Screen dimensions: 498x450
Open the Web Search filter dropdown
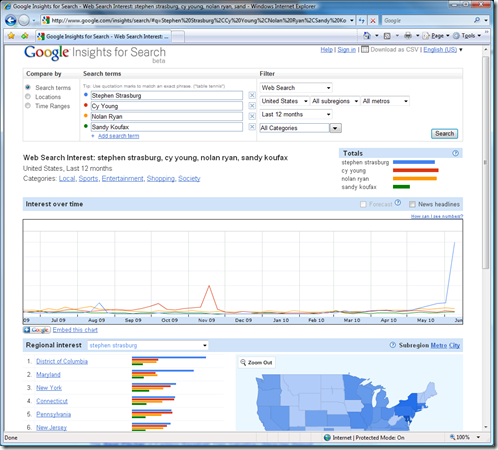(296, 88)
